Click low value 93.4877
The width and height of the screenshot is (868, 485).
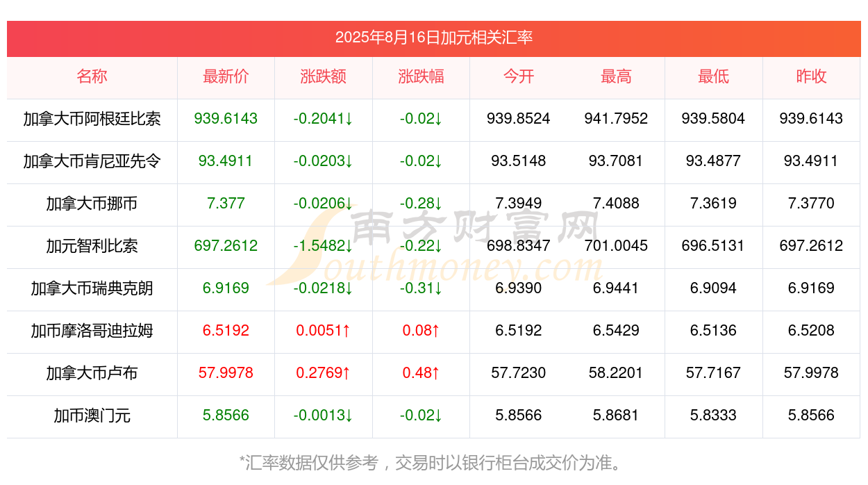(x=714, y=161)
